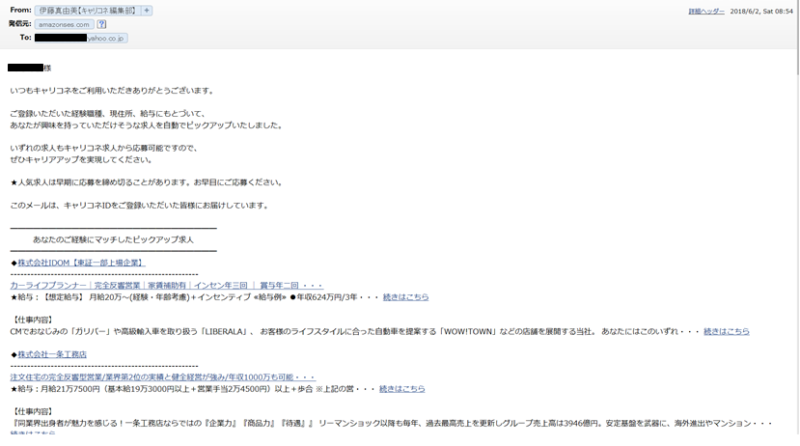800x446 pixels.
Task: Click the line ご登録いただいた経験職種、現住所、給与にもとづいて
Action: pos(108,114)
